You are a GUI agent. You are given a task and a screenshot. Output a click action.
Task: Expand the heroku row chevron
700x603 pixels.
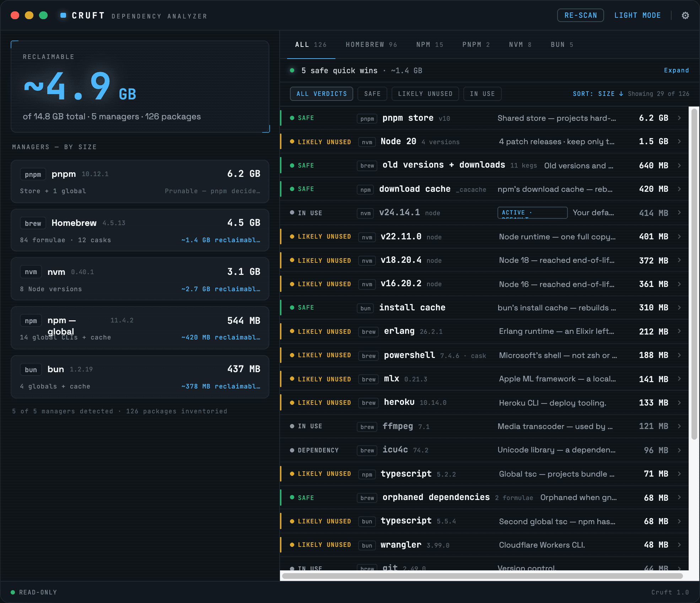click(679, 403)
